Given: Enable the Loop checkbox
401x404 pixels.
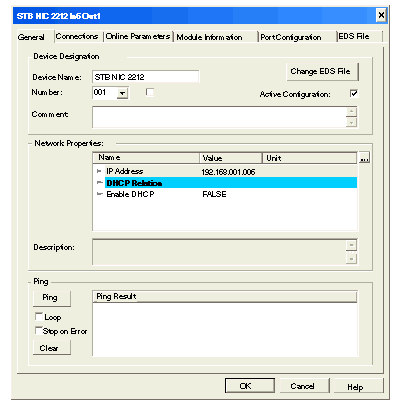Looking at the screenshot, I should (x=39, y=316).
